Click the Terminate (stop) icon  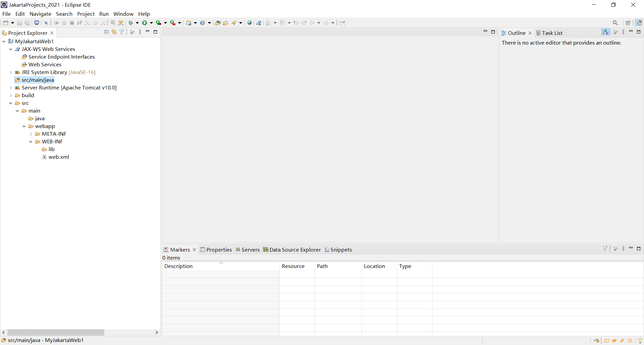(x=72, y=23)
